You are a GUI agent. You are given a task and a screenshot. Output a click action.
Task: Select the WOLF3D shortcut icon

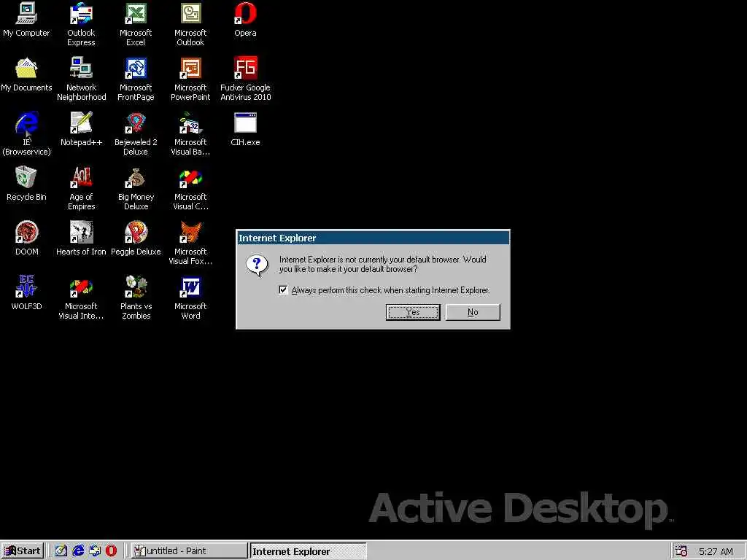click(26, 287)
